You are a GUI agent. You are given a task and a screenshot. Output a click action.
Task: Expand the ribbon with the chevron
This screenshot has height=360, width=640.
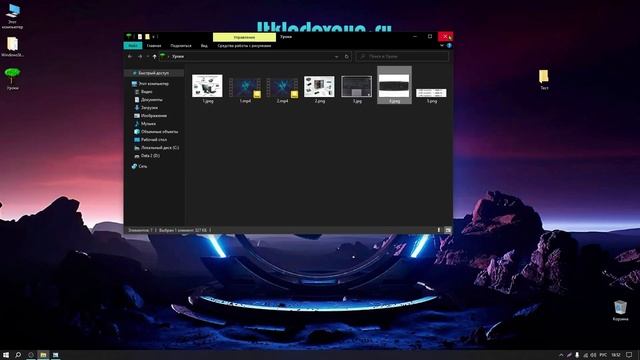point(442,46)
